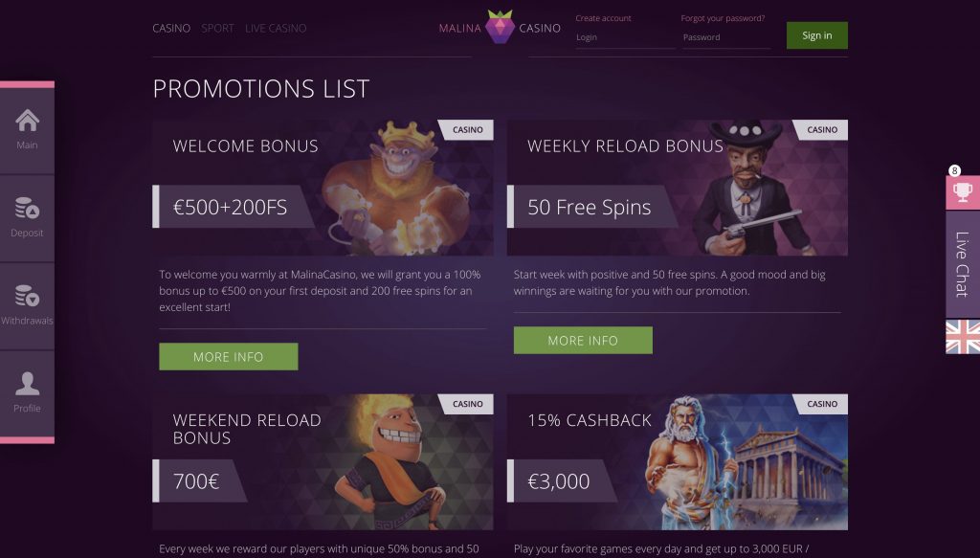Select the CASINO menu item

point(171,28)
